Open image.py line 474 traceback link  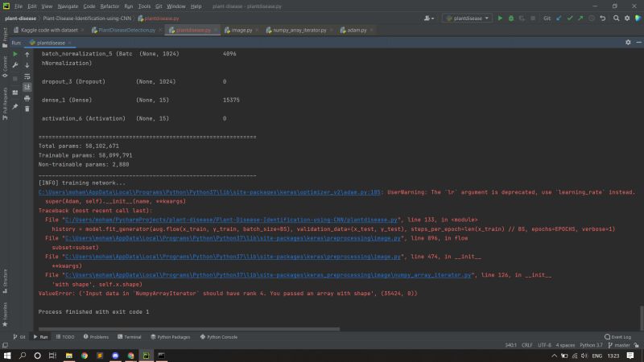pos(233,257)
